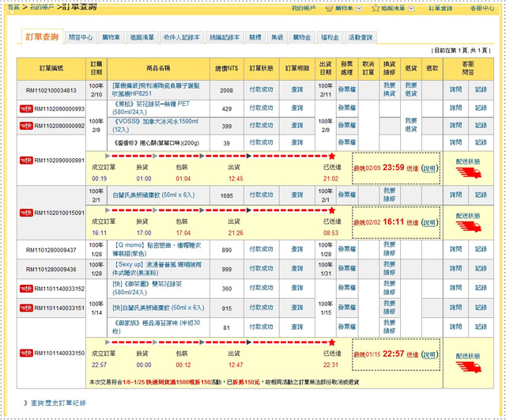The height and width of the screenshot is (420, 506).
Task: Click 記錄 for the 盛香珍 捲心酥 row
Action: coord(481,142)
